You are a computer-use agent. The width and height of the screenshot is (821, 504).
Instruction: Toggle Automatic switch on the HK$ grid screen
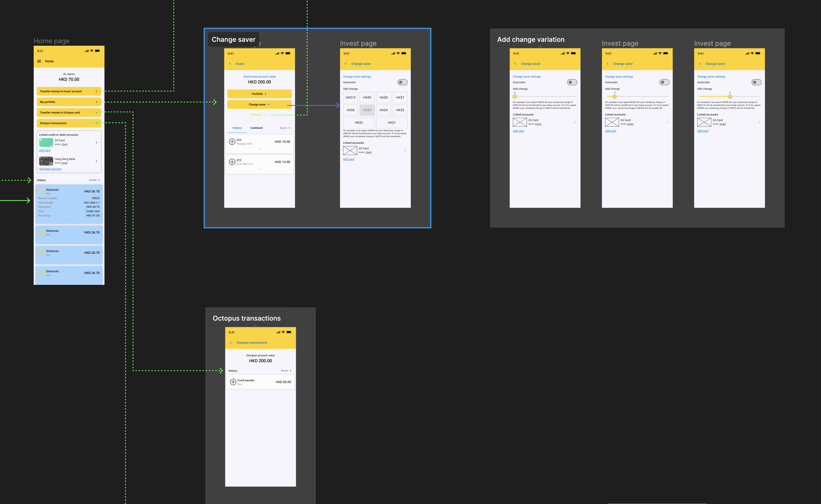coord(402,82)
